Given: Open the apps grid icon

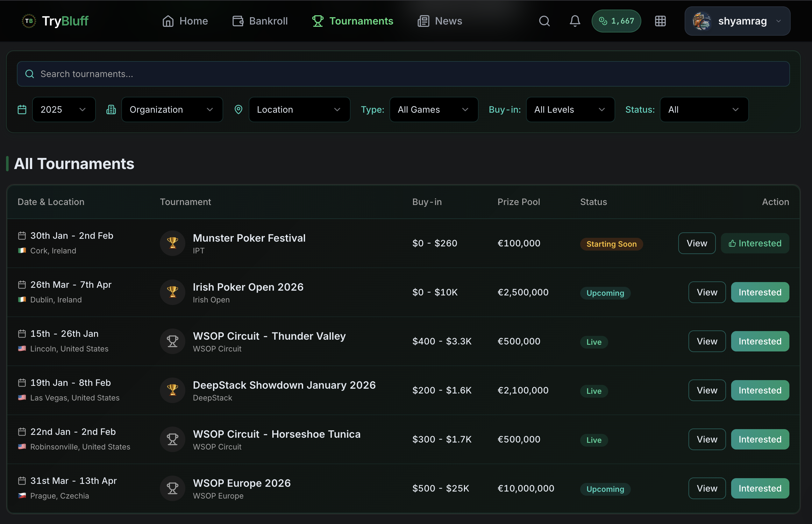Looking at the screenshot, I should 660,21.
